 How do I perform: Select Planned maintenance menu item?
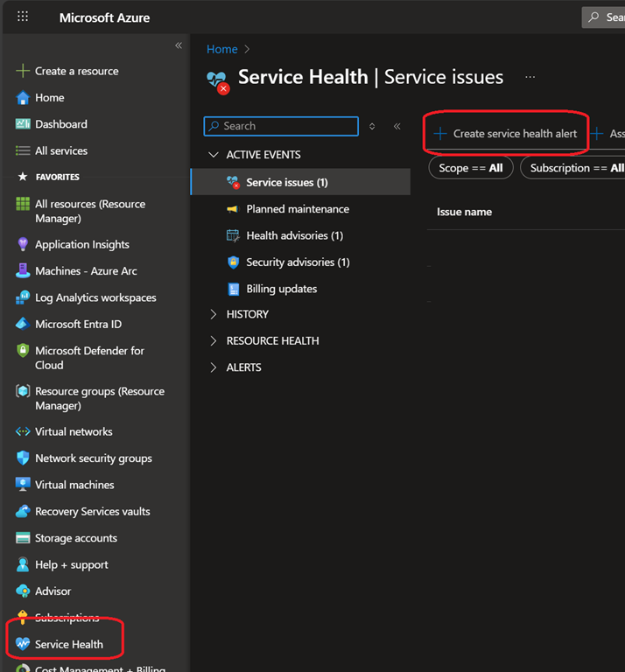(297, 209)
